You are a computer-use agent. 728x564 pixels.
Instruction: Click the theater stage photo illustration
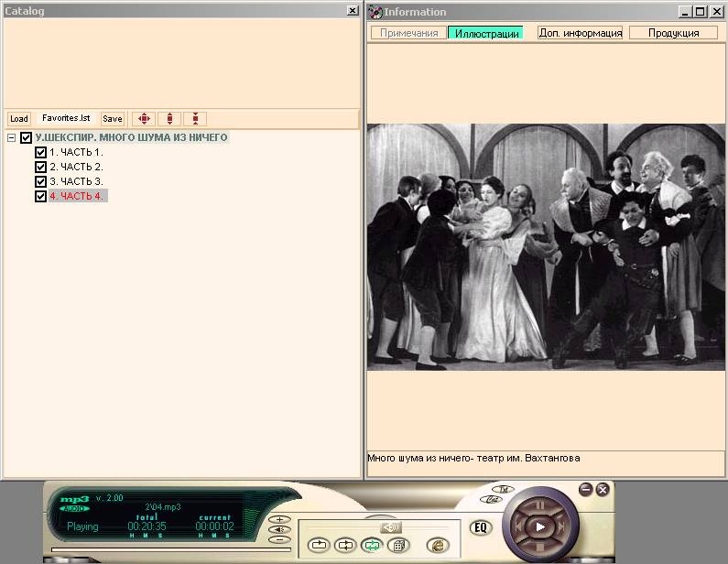546,247
